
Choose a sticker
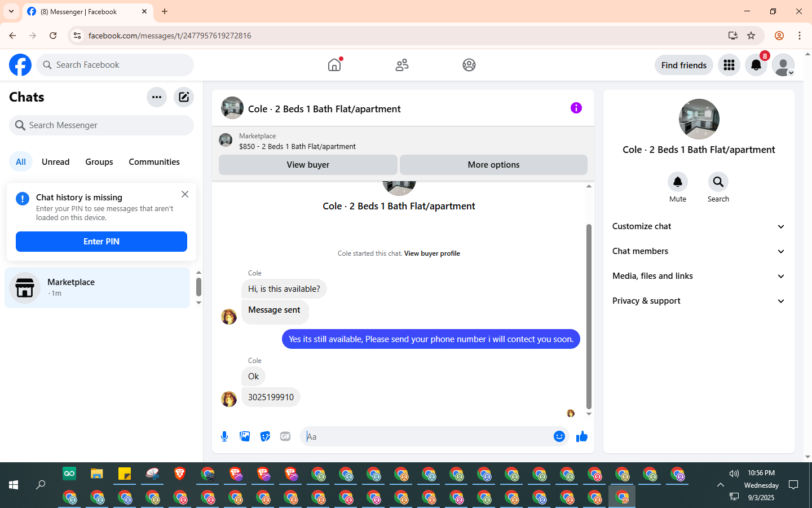(x=265, y=436)
